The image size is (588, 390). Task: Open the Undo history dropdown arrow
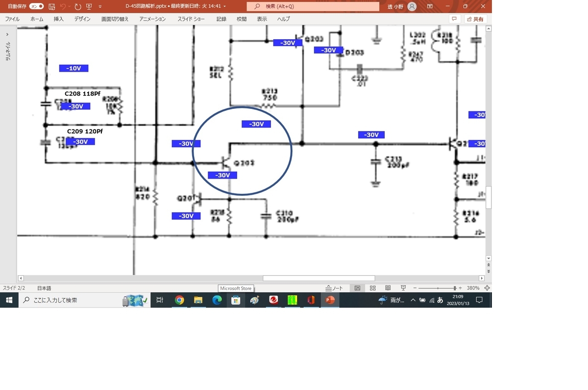coord(69,6)
